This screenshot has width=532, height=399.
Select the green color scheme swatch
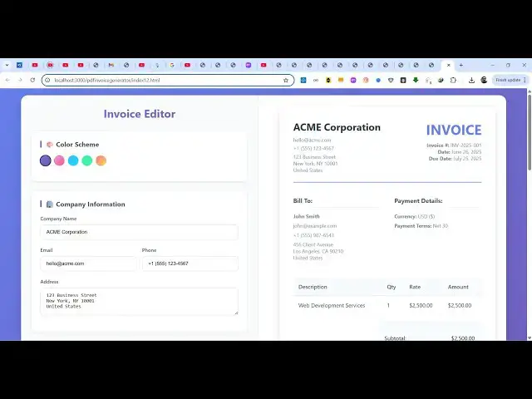(x=87, y=160)
